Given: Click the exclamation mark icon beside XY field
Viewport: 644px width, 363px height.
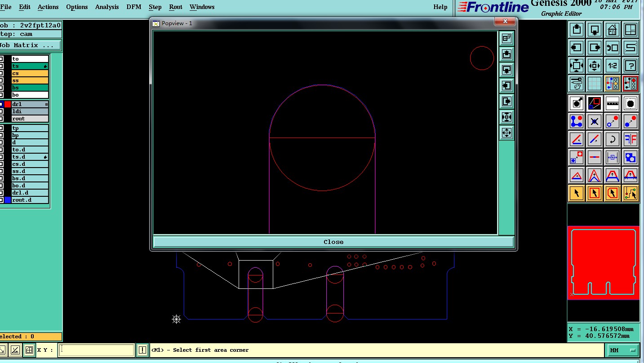Looking at the screenshot, I should coord(142,350).
